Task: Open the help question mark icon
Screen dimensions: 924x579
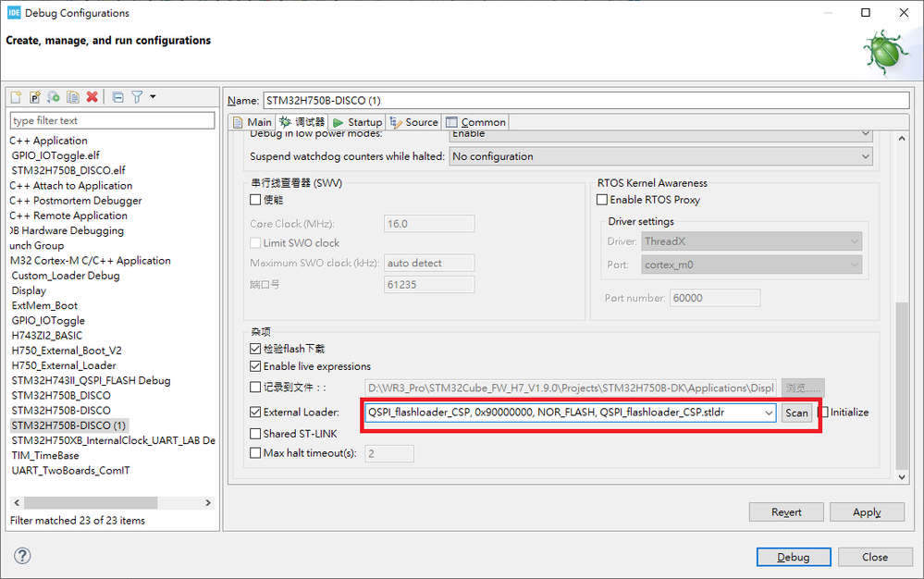Action: point(22,556)
